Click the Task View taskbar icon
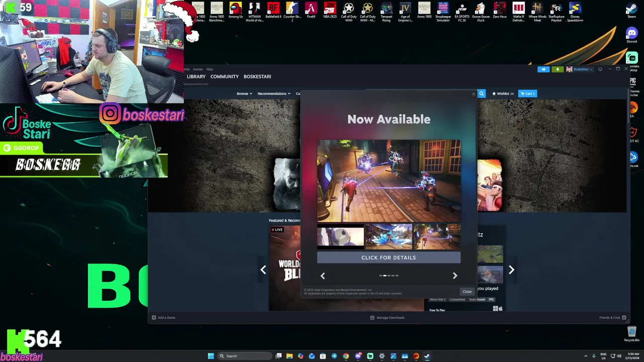The width and height of the screenshot is (644, 362). (x=278, y=356)
